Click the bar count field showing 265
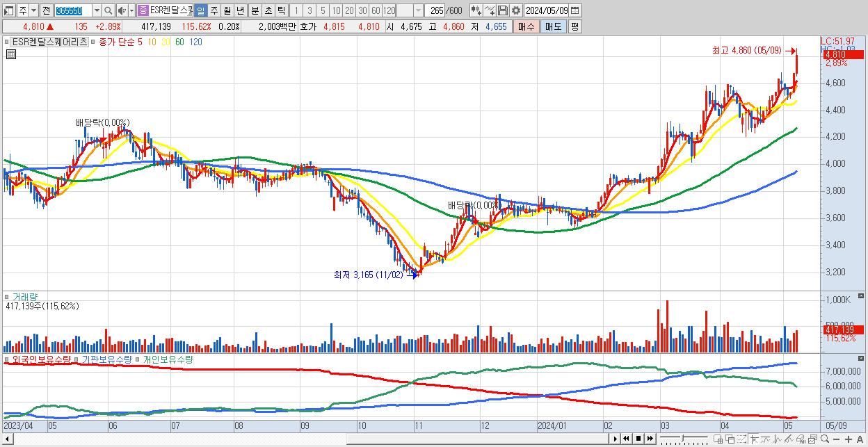 point(436,10)
